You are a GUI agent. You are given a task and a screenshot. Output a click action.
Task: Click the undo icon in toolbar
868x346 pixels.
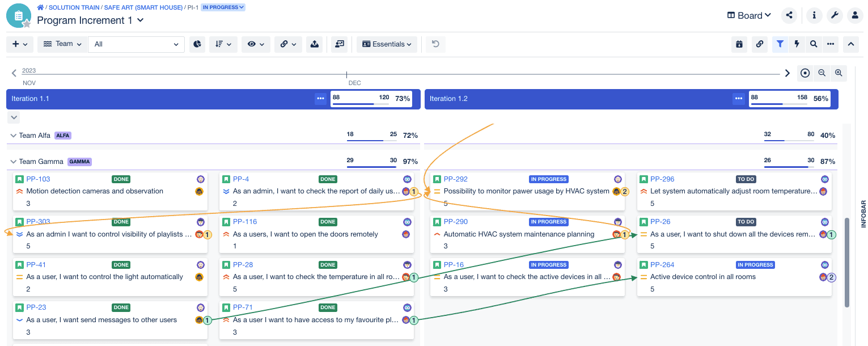pos(435,44)
